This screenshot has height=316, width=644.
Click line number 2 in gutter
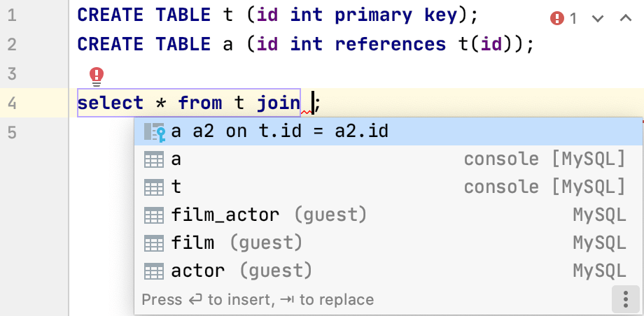(x=12, y=45)
